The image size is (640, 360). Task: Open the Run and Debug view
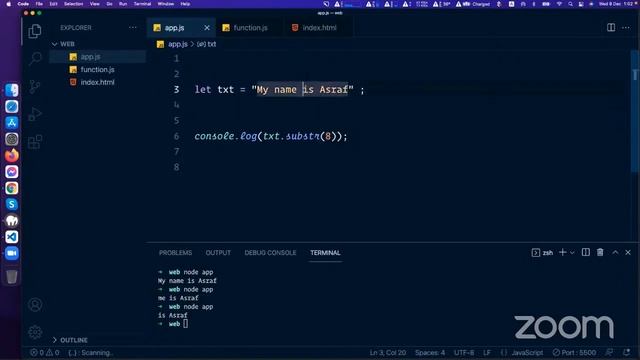pyautogui.click(x=35, y=114)
